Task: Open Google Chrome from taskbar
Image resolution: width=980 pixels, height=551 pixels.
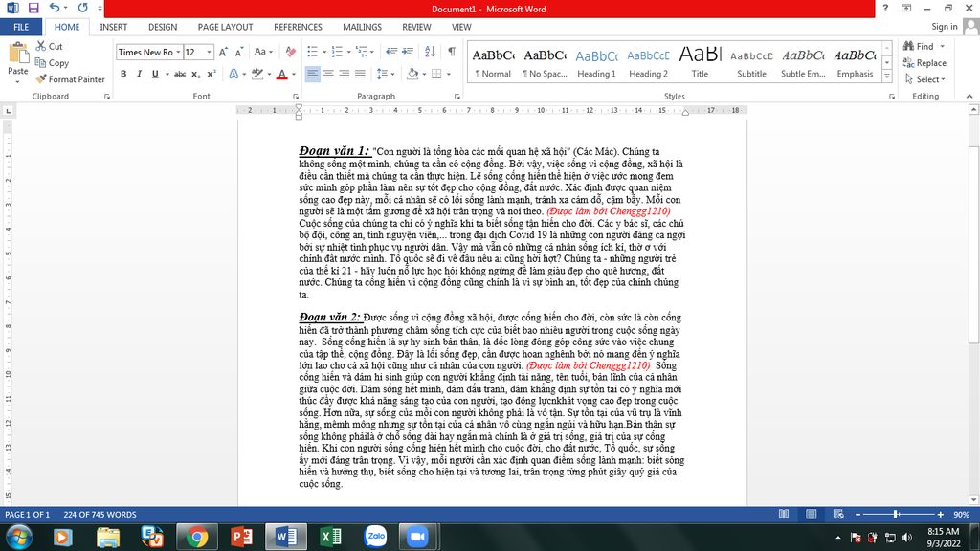Action: [x=197, y=538]
